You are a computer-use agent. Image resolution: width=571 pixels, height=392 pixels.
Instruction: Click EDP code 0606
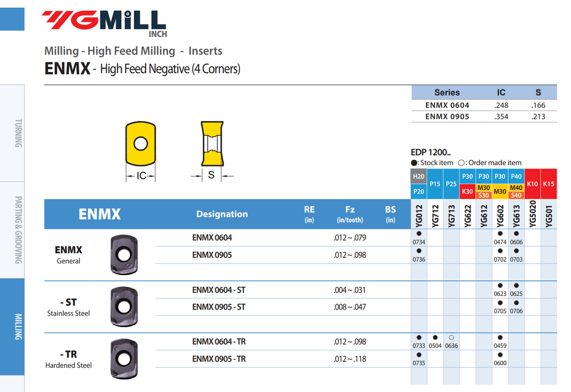tap(517, 242)
